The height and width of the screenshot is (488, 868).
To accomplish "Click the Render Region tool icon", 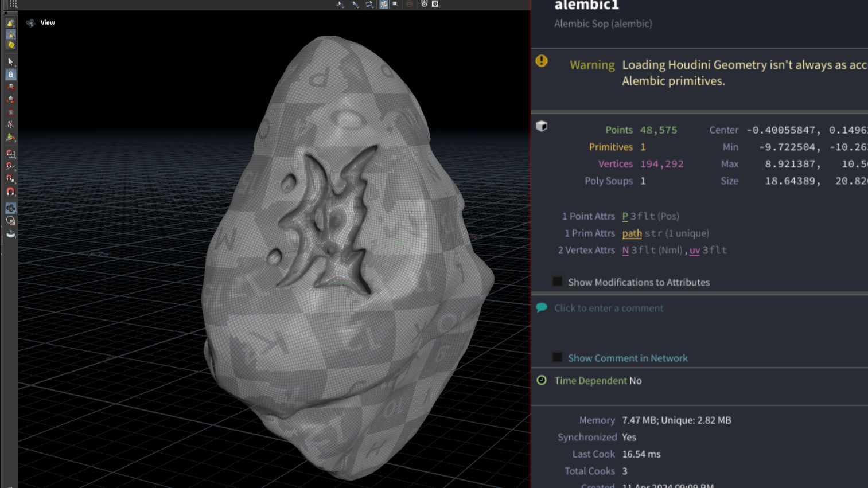I will pos(10,221).
